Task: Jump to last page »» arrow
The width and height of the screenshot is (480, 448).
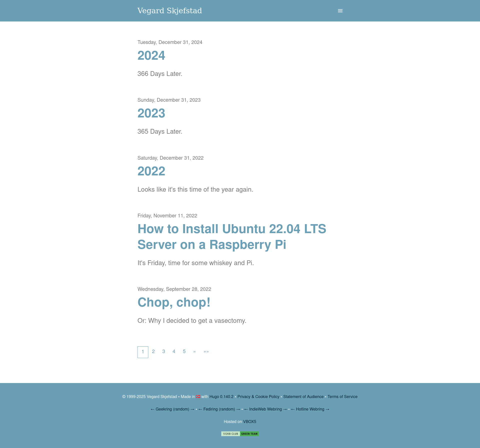Action: (x=206, y=352)
